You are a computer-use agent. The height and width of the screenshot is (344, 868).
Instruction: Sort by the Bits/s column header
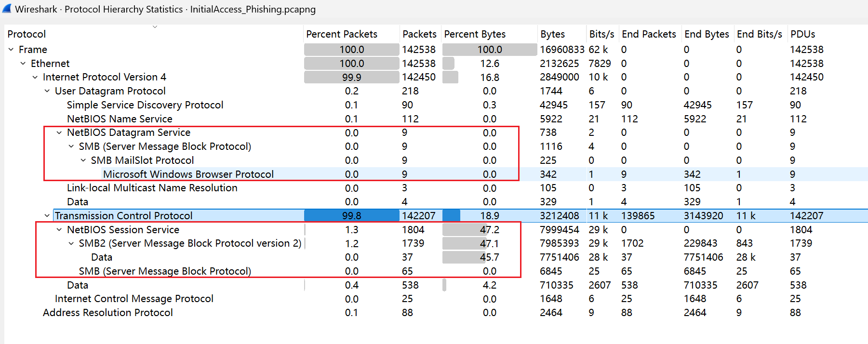coord(601,34)
